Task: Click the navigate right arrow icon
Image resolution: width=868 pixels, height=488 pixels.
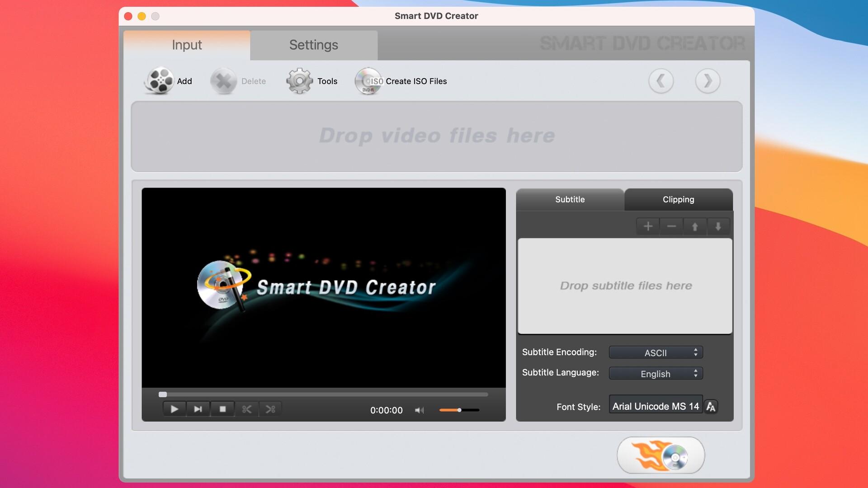Action: click(x=707, y=80)
